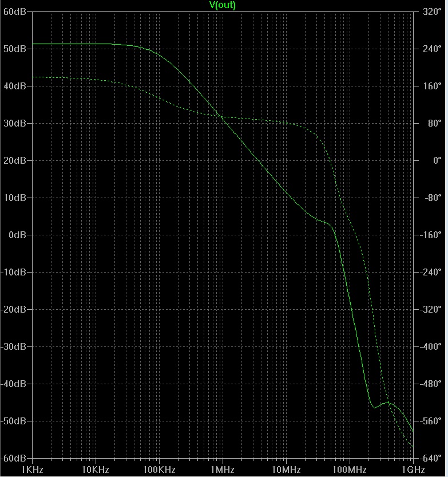The height and width of the screenshot is (477, 448).
Task: Click the -30dB left axis label
Action: tap(13, 347)
